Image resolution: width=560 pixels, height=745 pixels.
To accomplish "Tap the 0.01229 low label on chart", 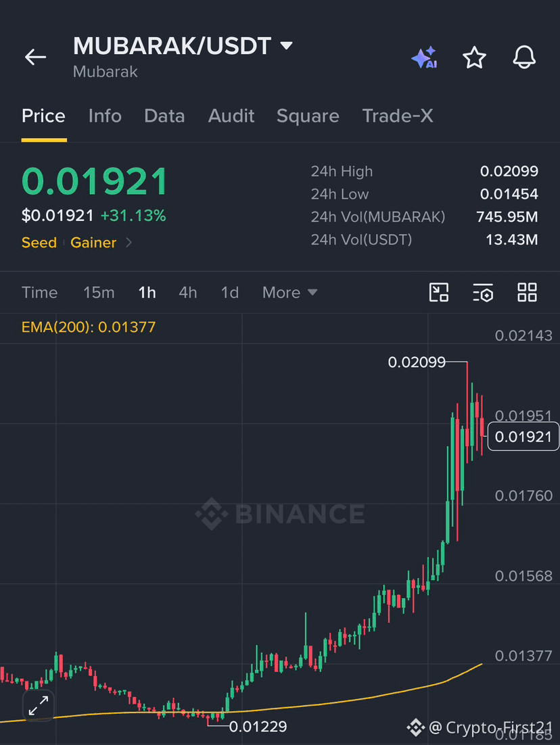I will 258,727.
